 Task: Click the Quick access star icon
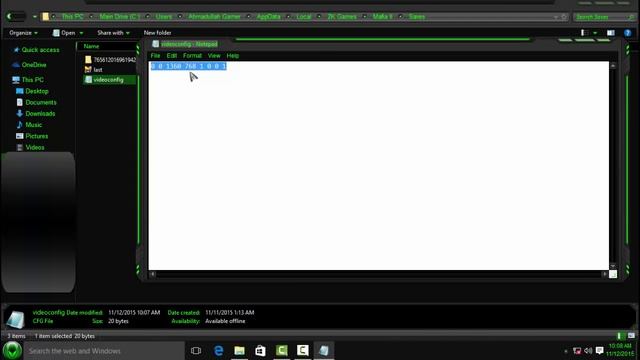[16, 50]
